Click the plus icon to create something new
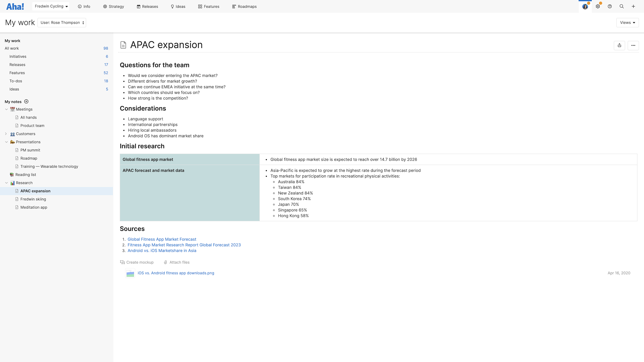 (x=633, y=6)
